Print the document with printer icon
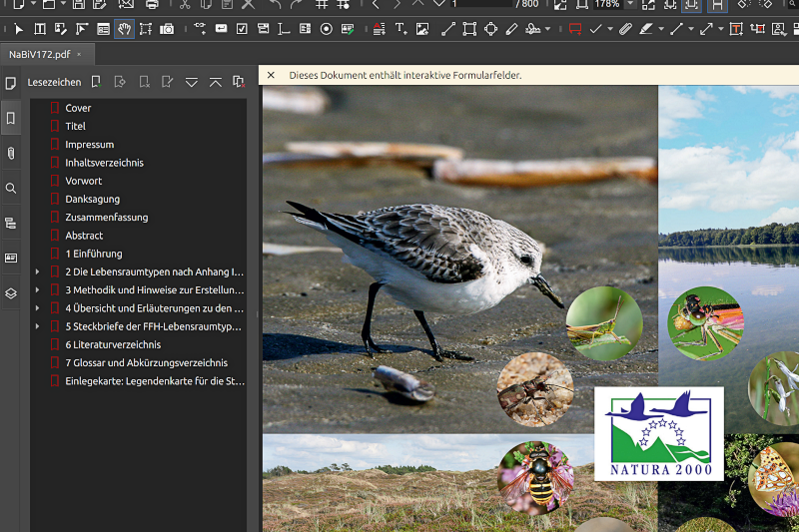The height and width of the screenshot is (532, 799). (x=152, y=5)
